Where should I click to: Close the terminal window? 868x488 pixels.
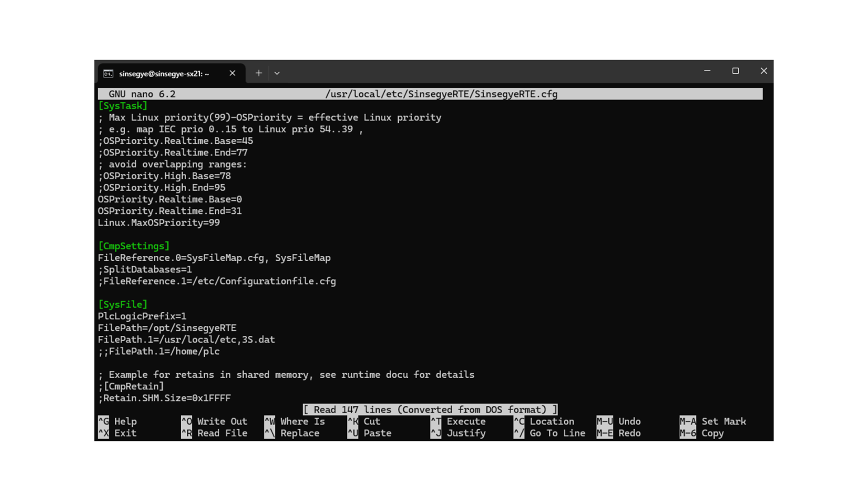764,71
